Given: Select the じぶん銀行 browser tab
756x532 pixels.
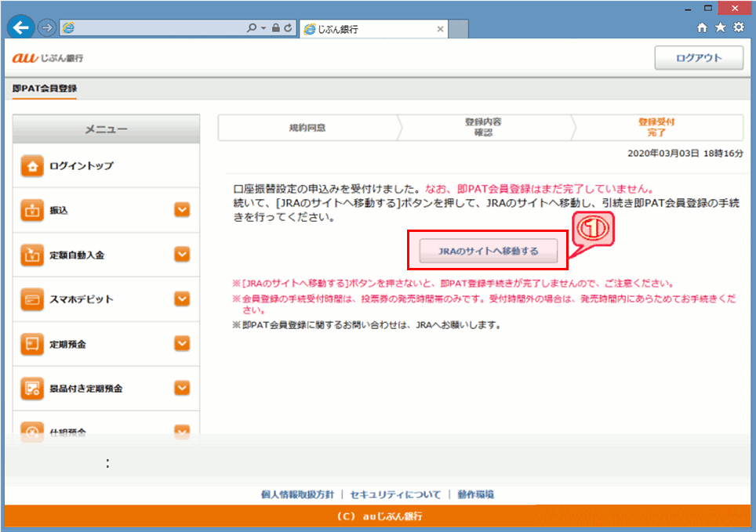Looking at the screenshot, I should point(373,29).
